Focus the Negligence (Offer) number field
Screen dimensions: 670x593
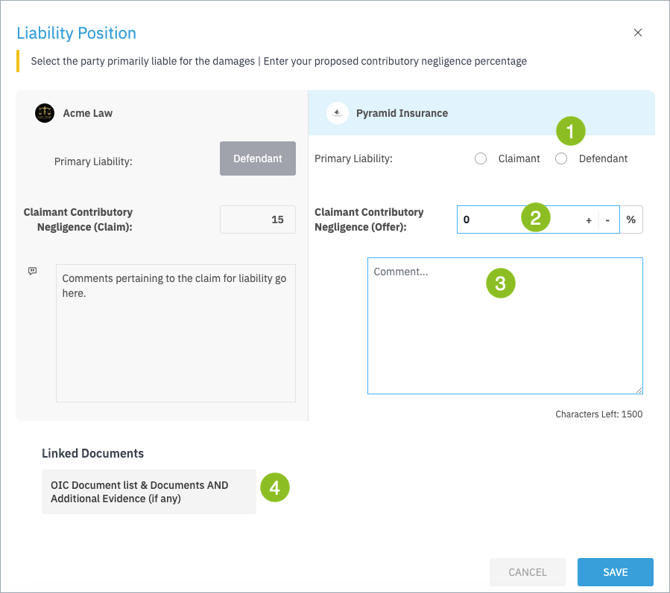click(x=519, y=220)
